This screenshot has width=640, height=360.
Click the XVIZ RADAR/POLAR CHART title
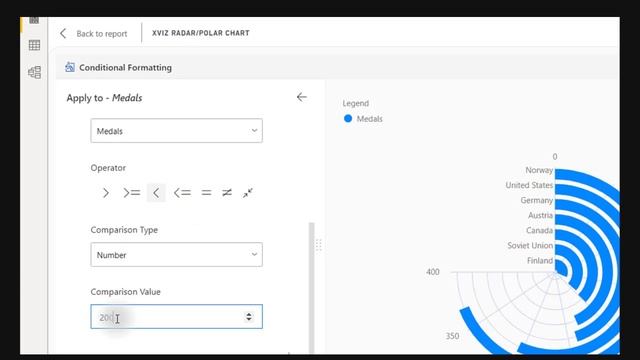pyautogui.click(x=200, y=33)
